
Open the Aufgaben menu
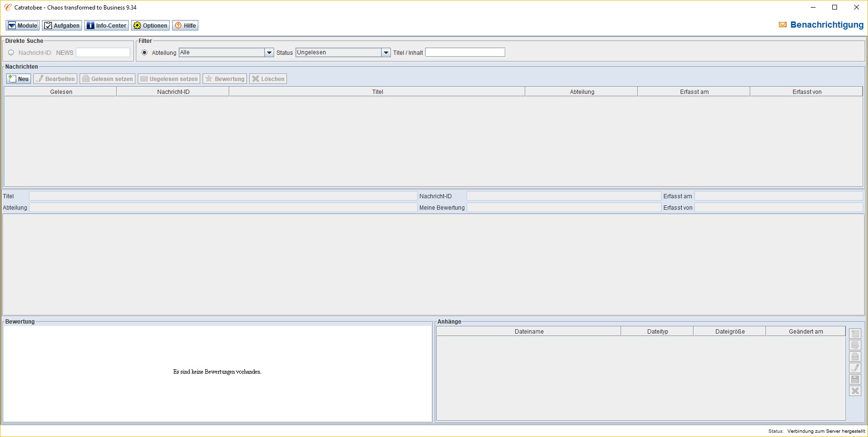click(x=62, y=26)
